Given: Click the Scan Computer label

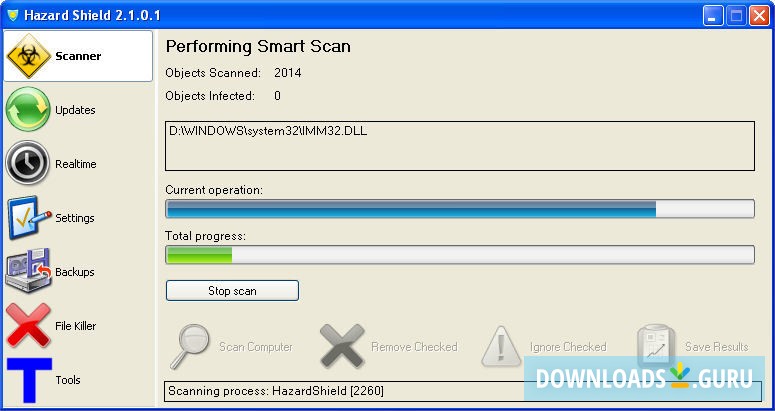Looking at the screenshot, I should click(256, 347).
